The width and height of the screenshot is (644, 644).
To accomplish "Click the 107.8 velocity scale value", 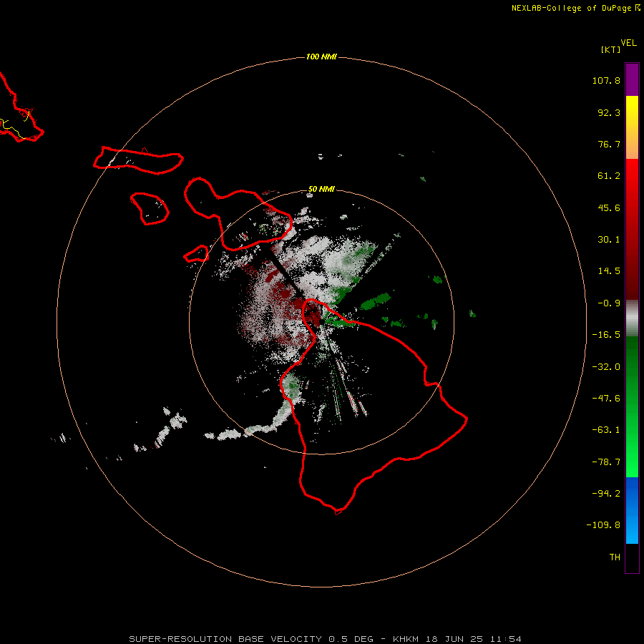I will pos(606,80).
